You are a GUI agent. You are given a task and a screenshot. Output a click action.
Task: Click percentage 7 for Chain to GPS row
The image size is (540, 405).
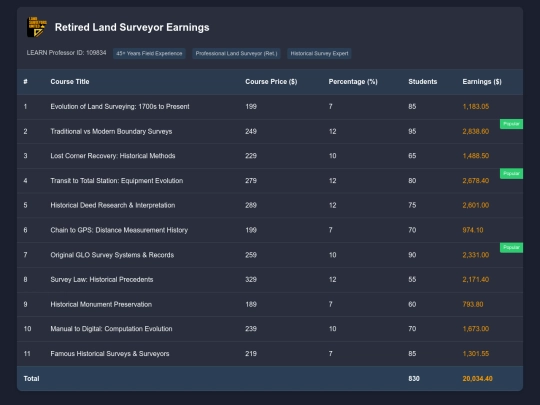331,230
